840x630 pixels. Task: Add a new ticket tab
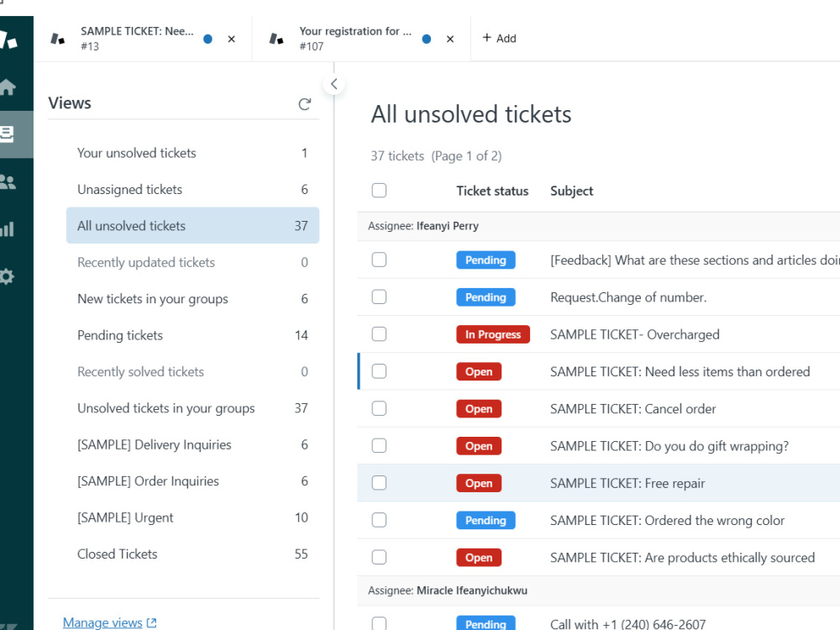pos(499,38)
